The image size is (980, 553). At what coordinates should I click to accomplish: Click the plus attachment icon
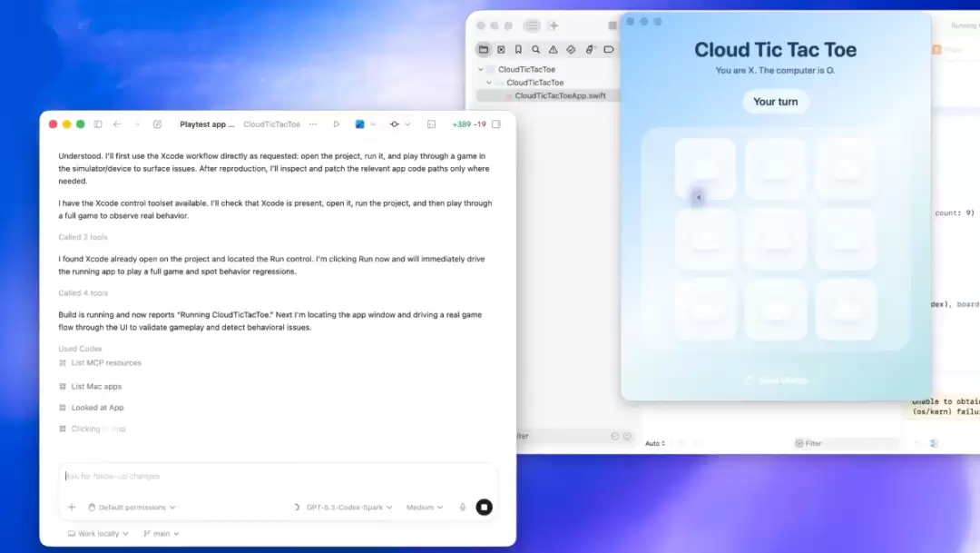pyautogui.click(x=72, y=507)
